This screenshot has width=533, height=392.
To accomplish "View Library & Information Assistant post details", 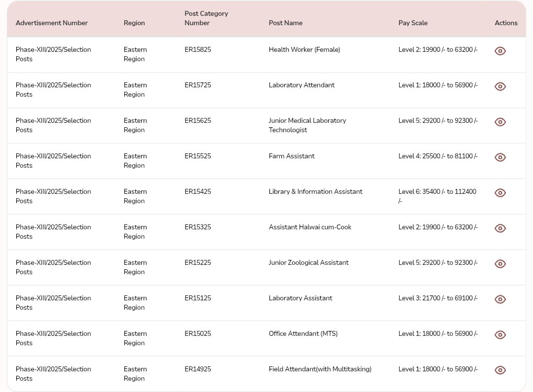I will click(x=500, y=193).
